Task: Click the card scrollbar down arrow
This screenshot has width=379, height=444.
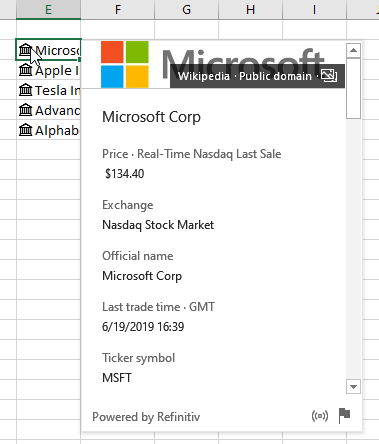Action: coord(353,387)
